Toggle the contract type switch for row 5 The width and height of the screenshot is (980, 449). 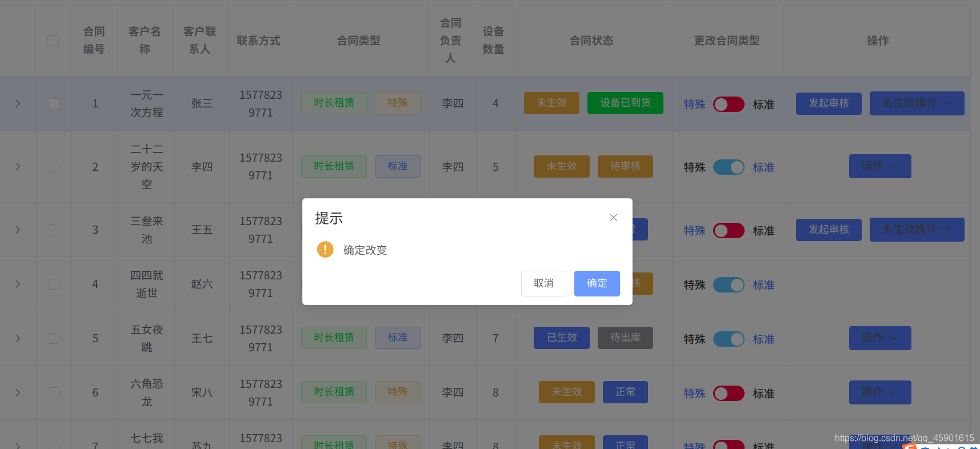pyautogui.click(x=729, y=339)
